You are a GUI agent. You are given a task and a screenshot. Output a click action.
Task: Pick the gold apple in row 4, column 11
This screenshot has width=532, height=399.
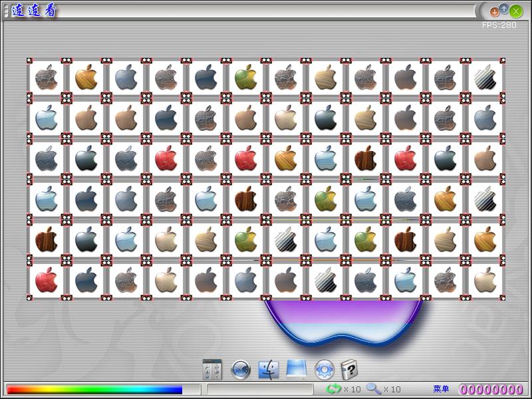coord(445,199)
